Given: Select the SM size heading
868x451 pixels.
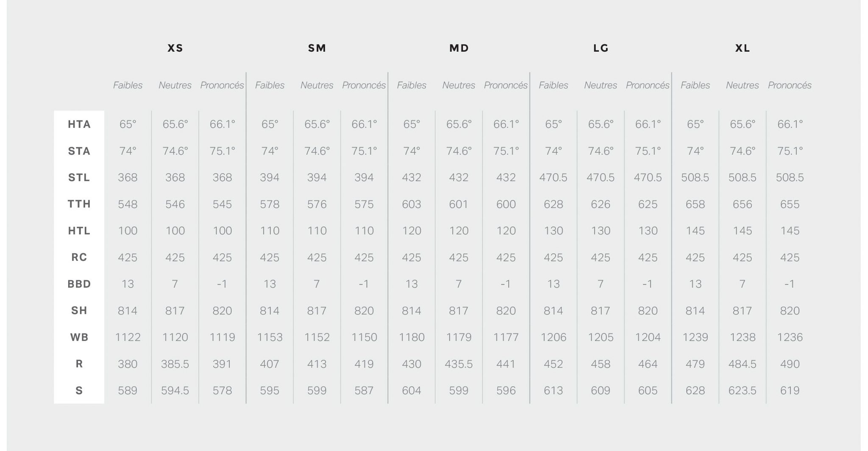Looking at the screenshot, I should tap(317, 48).
